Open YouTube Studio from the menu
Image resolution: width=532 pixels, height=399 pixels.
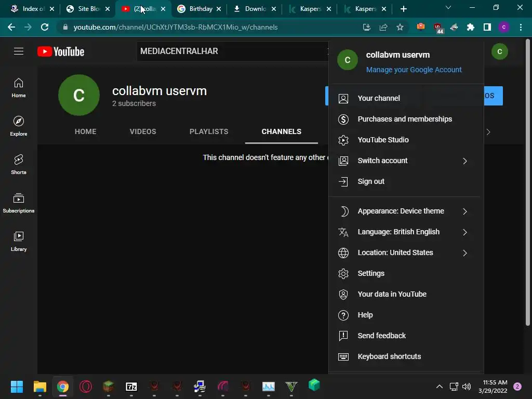click(x=406, y=140)
